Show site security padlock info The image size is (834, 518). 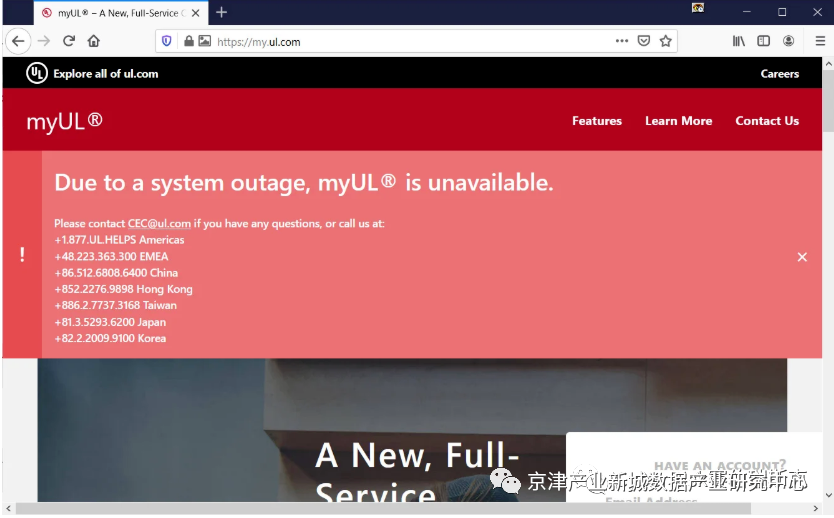point(188,41)
